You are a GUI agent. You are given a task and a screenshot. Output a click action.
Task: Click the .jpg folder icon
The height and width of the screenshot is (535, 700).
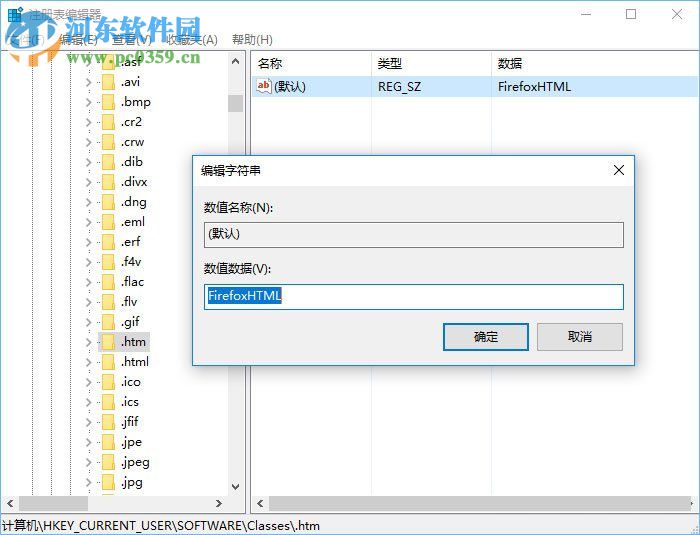coord(108,482)
